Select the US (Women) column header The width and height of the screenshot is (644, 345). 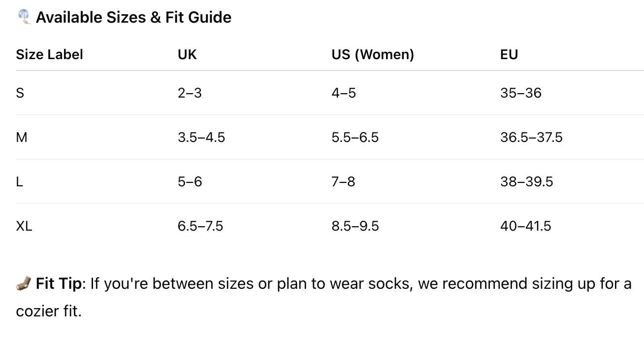(x=373, y=54)
